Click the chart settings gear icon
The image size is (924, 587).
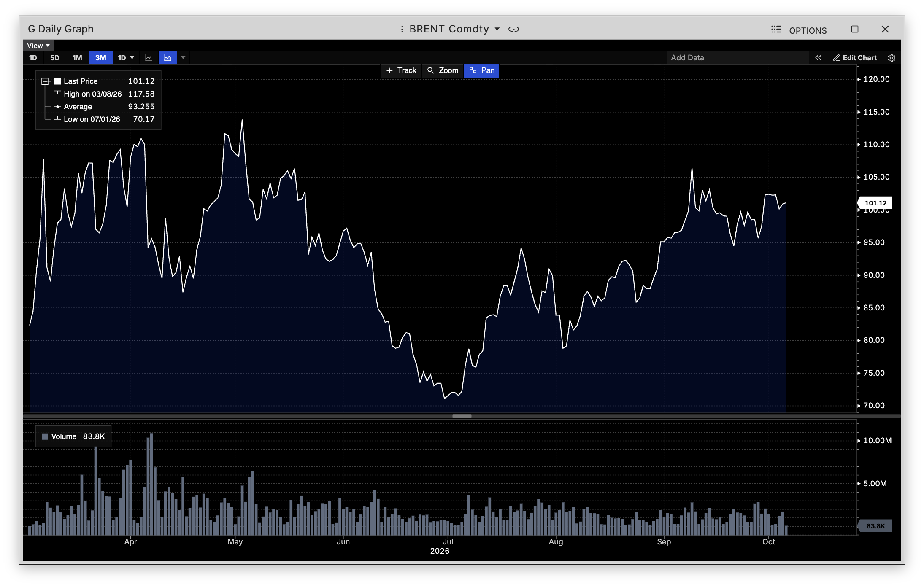pos(892,58)
